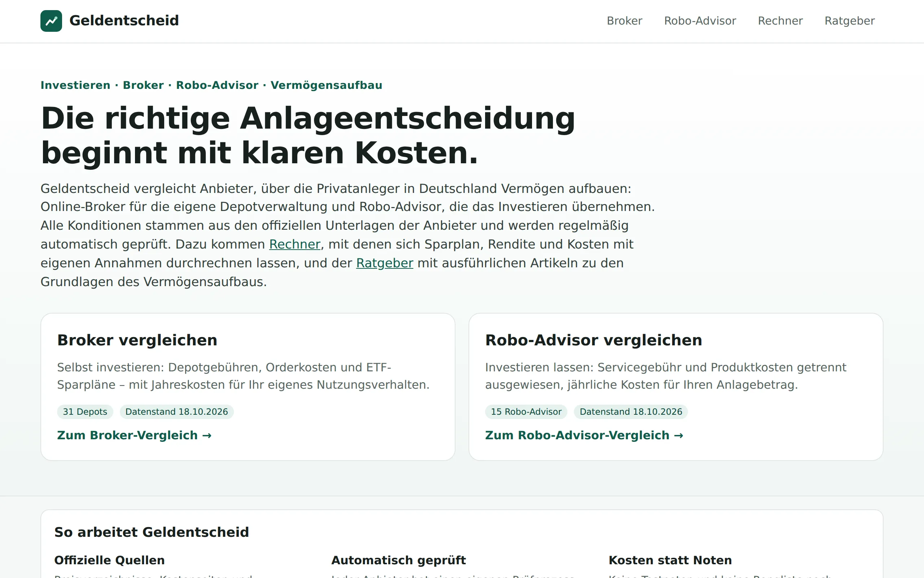Go to Robo-Advisor in top navigation
This screenshot has width=924, height=578.
(x=700, y=21)
